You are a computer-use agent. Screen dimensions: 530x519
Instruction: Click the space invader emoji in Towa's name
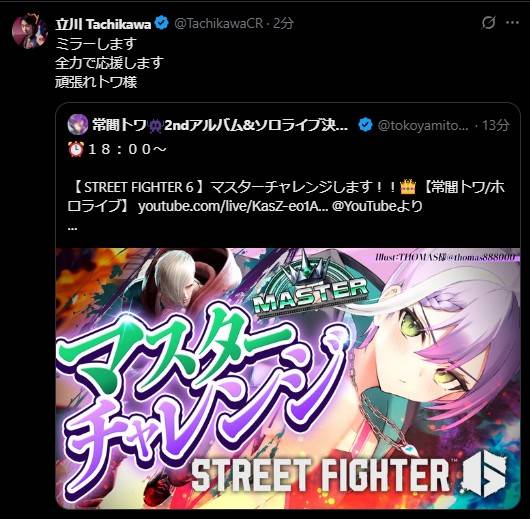(155, 125)
